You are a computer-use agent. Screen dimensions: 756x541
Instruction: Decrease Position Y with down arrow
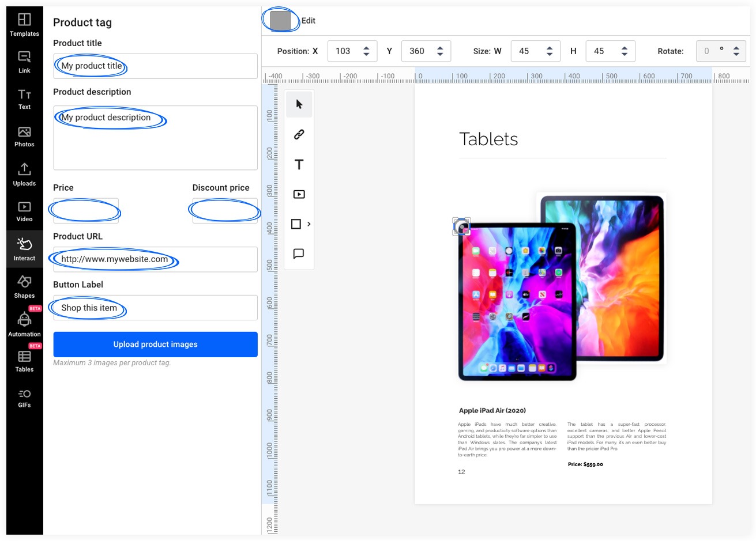440,55
